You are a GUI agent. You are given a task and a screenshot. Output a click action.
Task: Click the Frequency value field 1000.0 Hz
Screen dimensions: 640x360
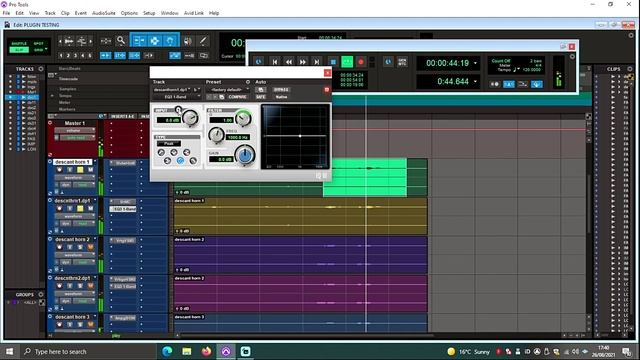(238, 137)
